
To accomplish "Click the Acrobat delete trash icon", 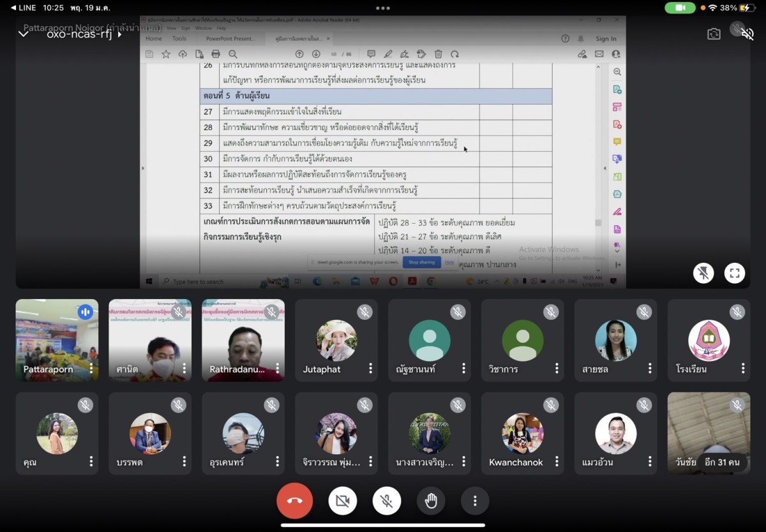I will point(438,54).
